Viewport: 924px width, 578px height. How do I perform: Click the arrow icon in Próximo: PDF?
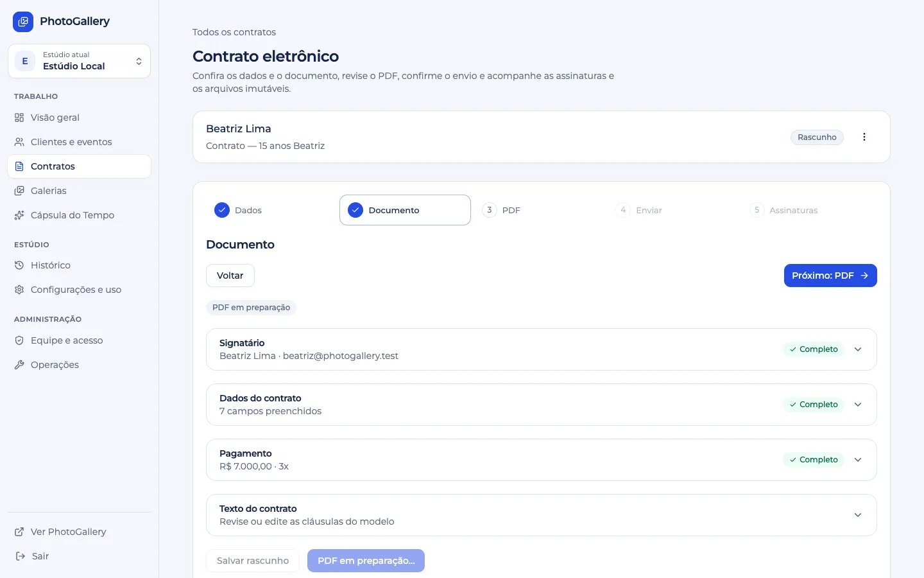click(864, 276)
